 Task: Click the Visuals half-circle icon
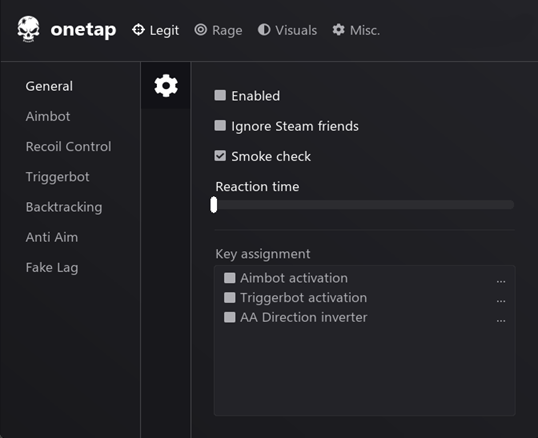pyautogui.click(x=264, y=30)
